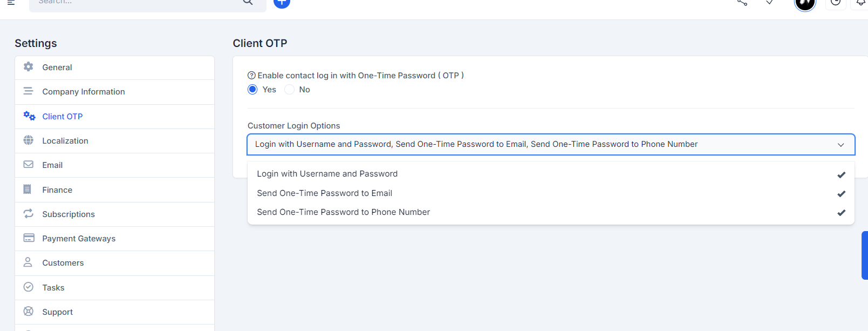
Task: Click the timer icon in the top bar
Action: click(836, 3)
